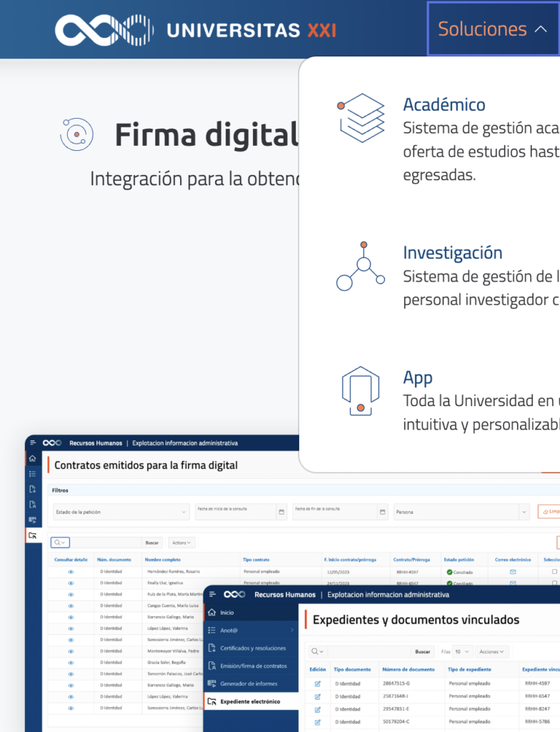Tick the selection checkbox for contract RRHH-4597
This screenshot has height=732, width=560.
[554, 571]
